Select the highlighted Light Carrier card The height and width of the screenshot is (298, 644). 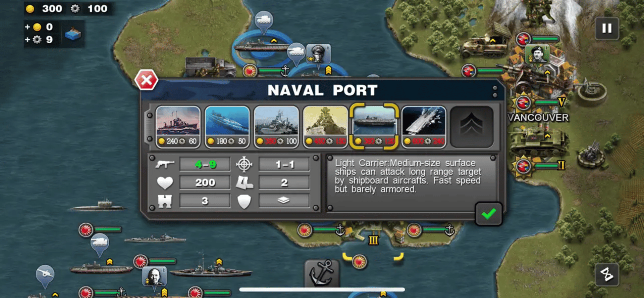point(374,127)
